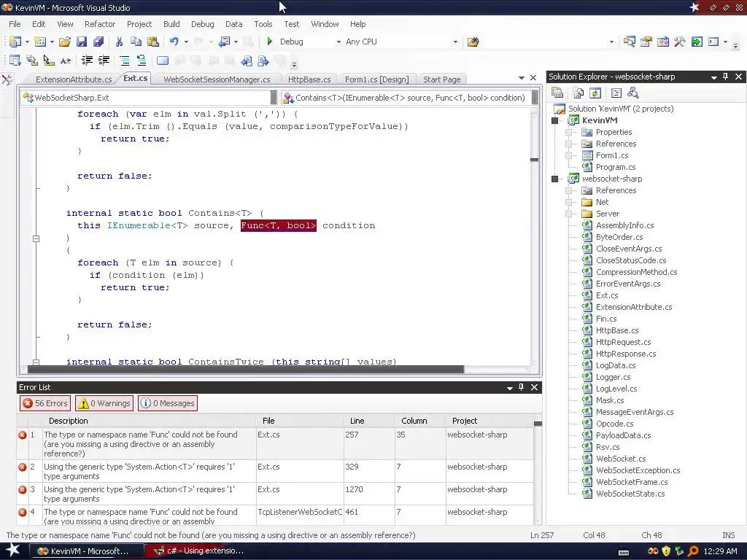The width and height of the screenshot is (747, 560).
Task: Sort errors by the Line column header
Action: tap(368, 421)
